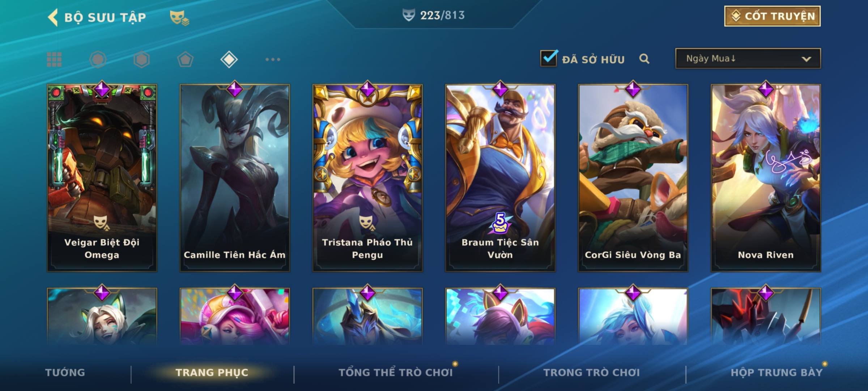Open the Hộp Trưng Bày tab
Viewport: 868px width, 391px height.
(x=776, y=373)
